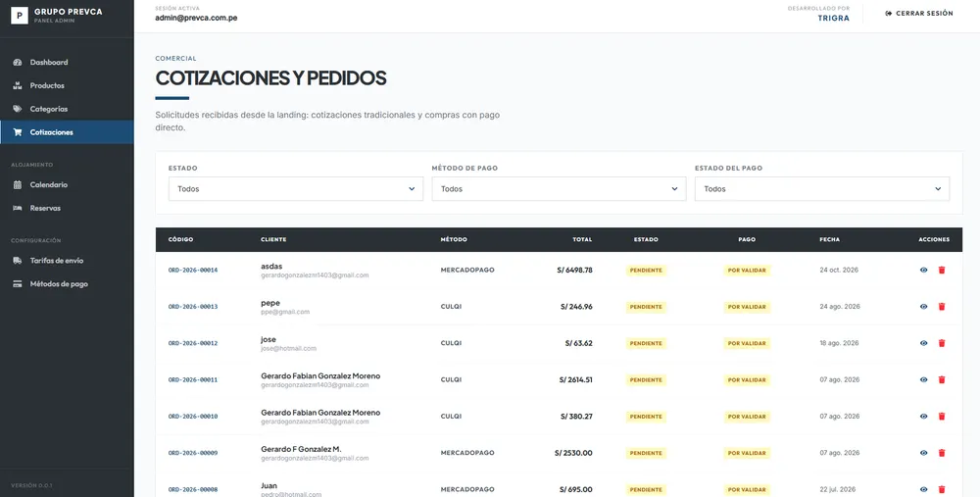The height and width of the screenshot is (497, 980).
Task: View order ORD-2026-00014 details eye icon
Action: click(x=924, y=271)
